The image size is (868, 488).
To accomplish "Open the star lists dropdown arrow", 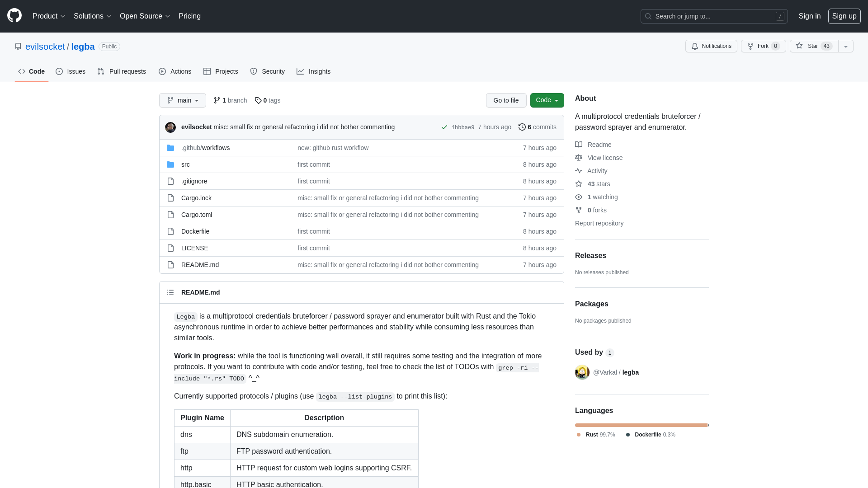I will pyautogui.click(x=846, y=46).
